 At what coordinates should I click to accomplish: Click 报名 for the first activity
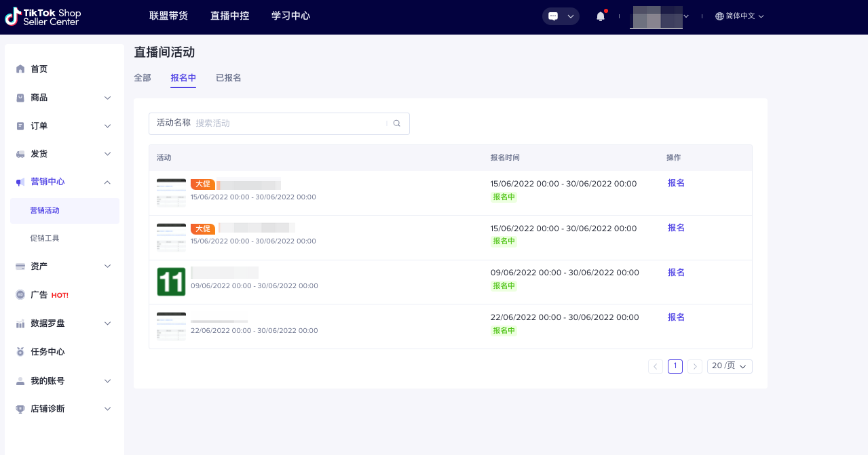(x=676, y=183)
